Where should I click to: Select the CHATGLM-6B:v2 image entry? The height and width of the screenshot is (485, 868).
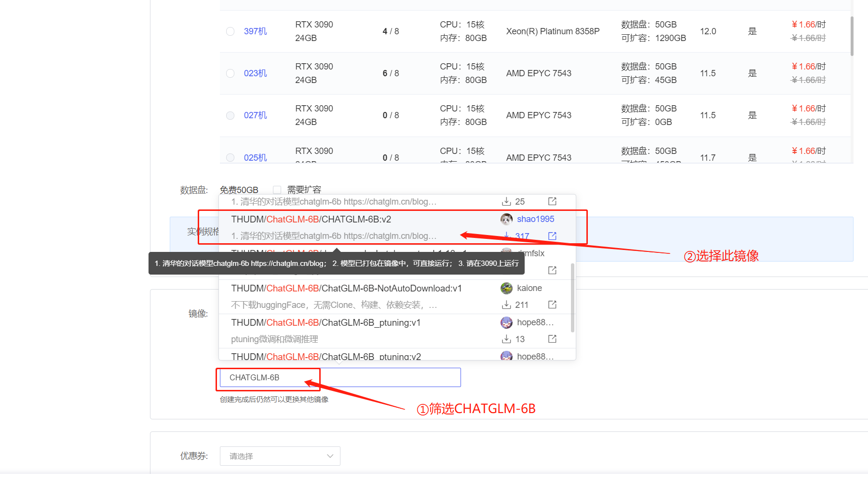(397, 227)
